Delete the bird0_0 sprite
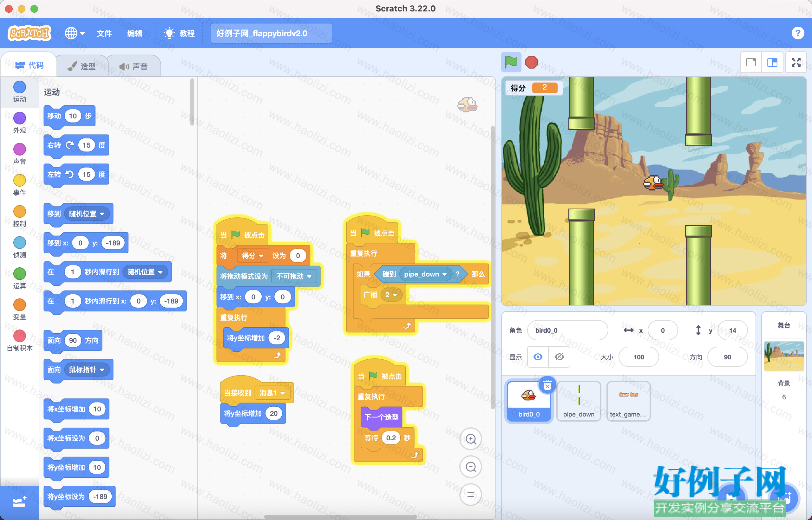This screenshot has height=520, width=812. tap(547, 385)
